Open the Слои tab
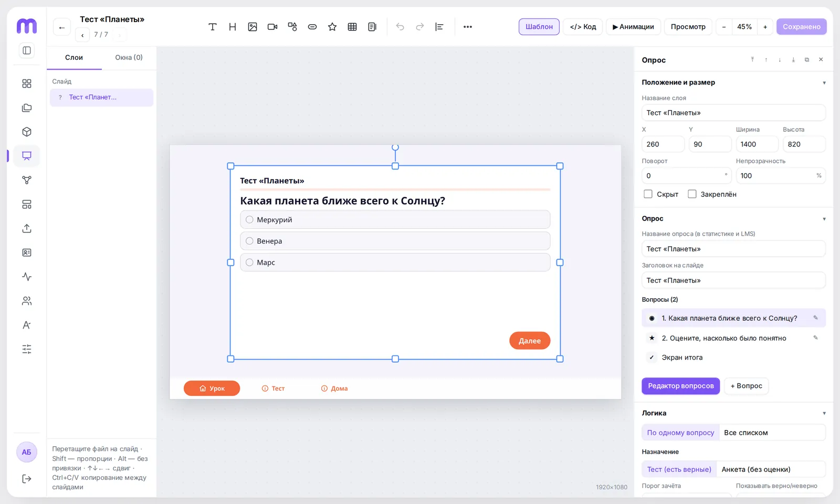 74,58
